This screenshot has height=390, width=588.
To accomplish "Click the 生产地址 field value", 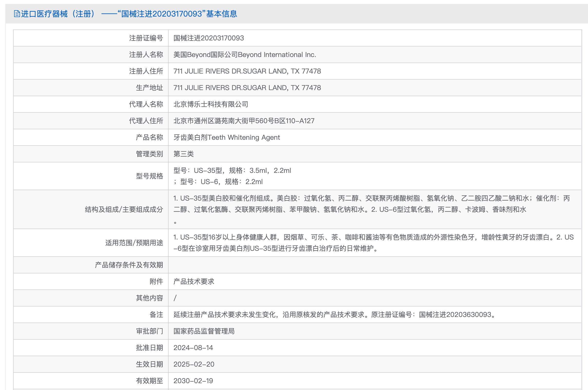I will click(x=247, y=88).
